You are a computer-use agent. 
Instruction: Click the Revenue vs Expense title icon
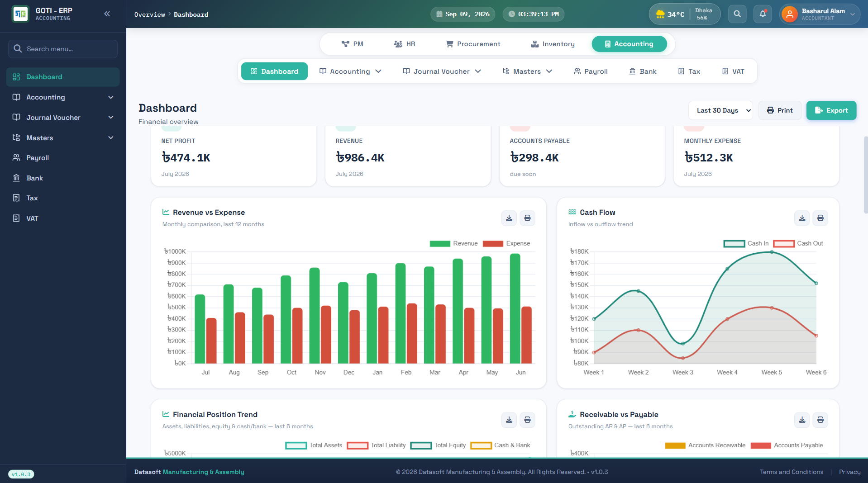pos(166,212)
